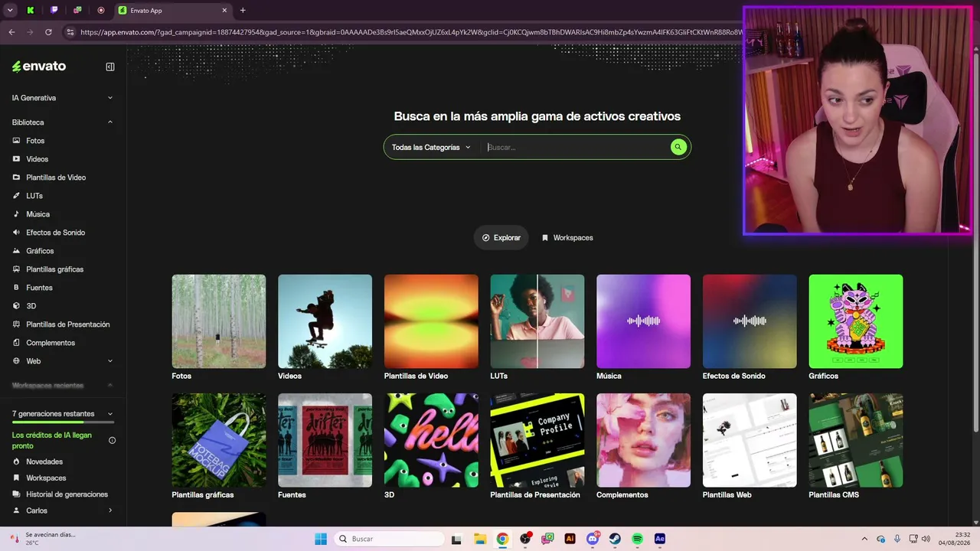
Task: Open the Carlos account menu
Action: [x=63, y=510]
